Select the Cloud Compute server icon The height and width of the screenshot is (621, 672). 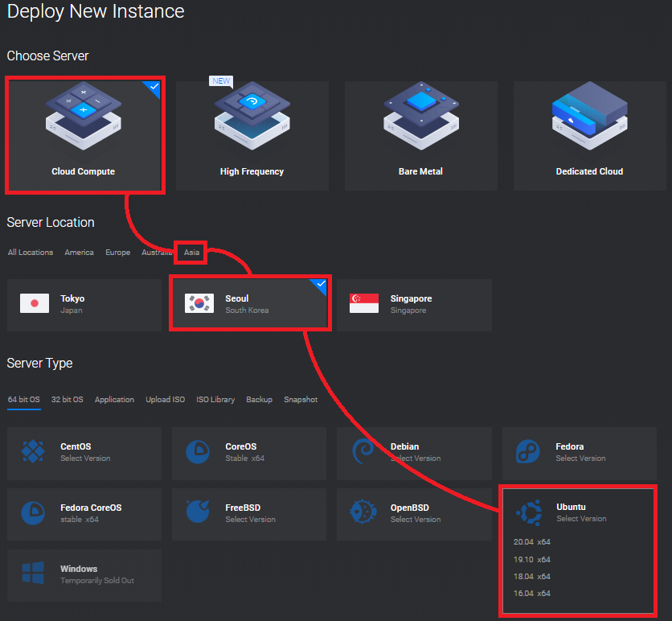[84, 116]
